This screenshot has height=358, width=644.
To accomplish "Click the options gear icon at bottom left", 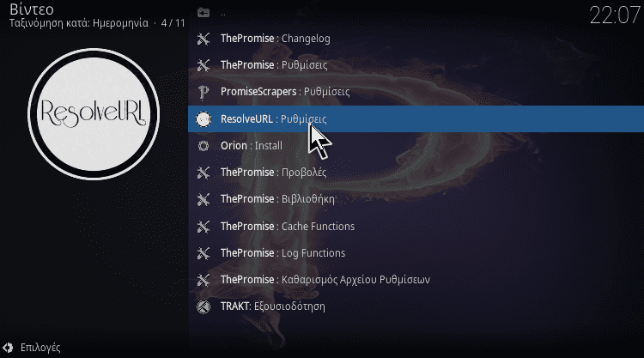I will pos(8,348).
